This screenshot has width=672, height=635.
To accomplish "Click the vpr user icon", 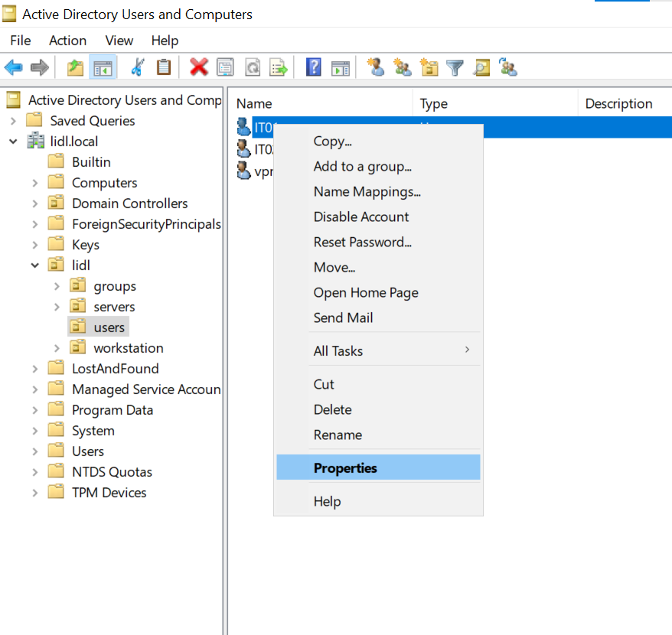I will [x=243, y=171].
